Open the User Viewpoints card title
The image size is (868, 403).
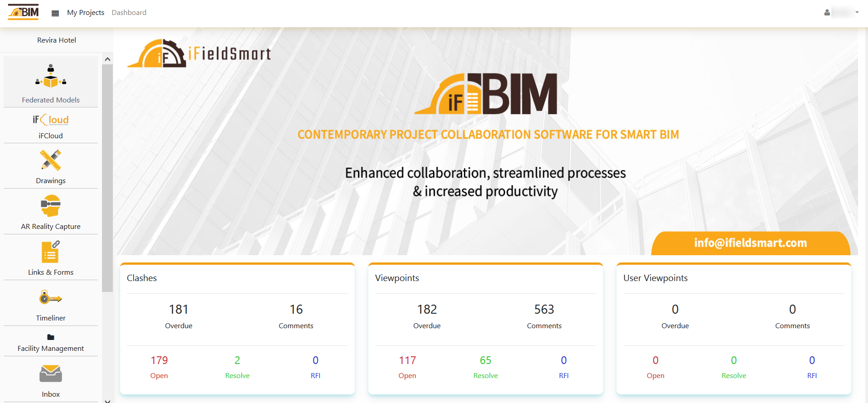pyautogui.click(x=656, y=278)
